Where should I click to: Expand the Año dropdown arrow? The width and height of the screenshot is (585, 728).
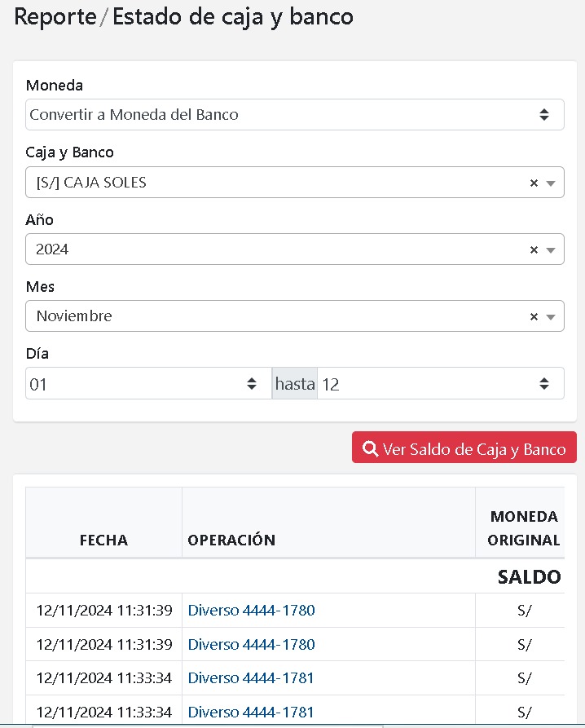coord(552,250)
